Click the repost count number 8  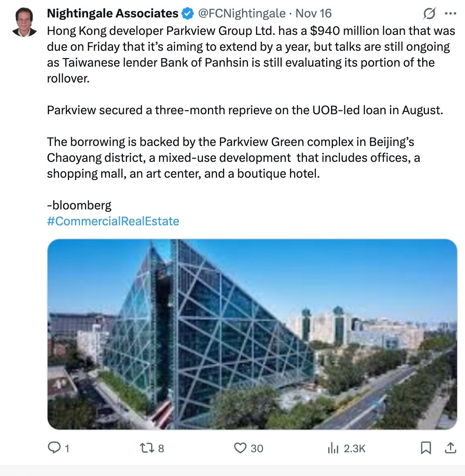161,449
